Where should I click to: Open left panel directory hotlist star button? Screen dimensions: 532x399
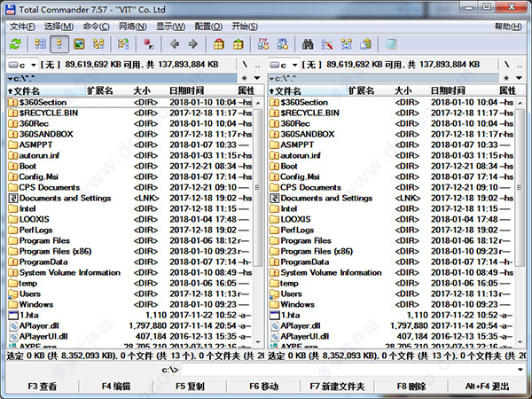pos(245,78)
